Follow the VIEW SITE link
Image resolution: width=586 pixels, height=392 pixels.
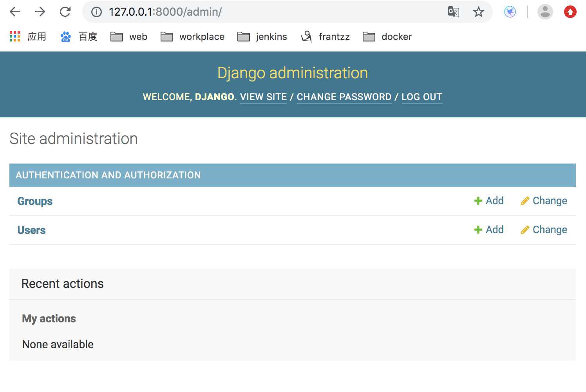[x=263, y=97]
